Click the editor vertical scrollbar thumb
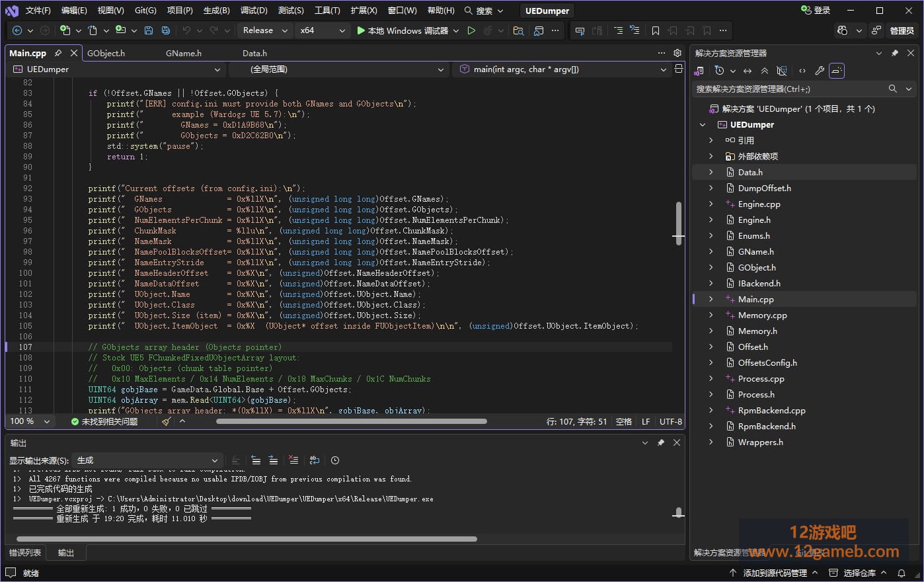924x582 pixels. [x=679, y=223]
